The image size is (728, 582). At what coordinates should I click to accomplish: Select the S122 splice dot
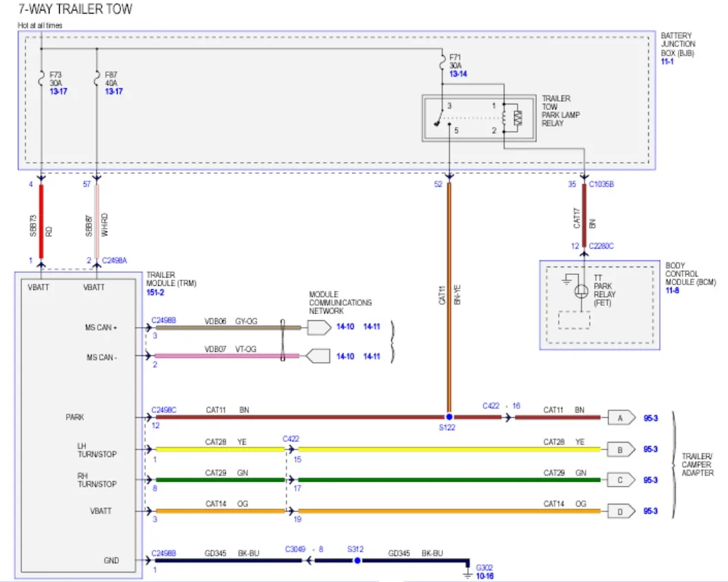click(x=449, y=417)
